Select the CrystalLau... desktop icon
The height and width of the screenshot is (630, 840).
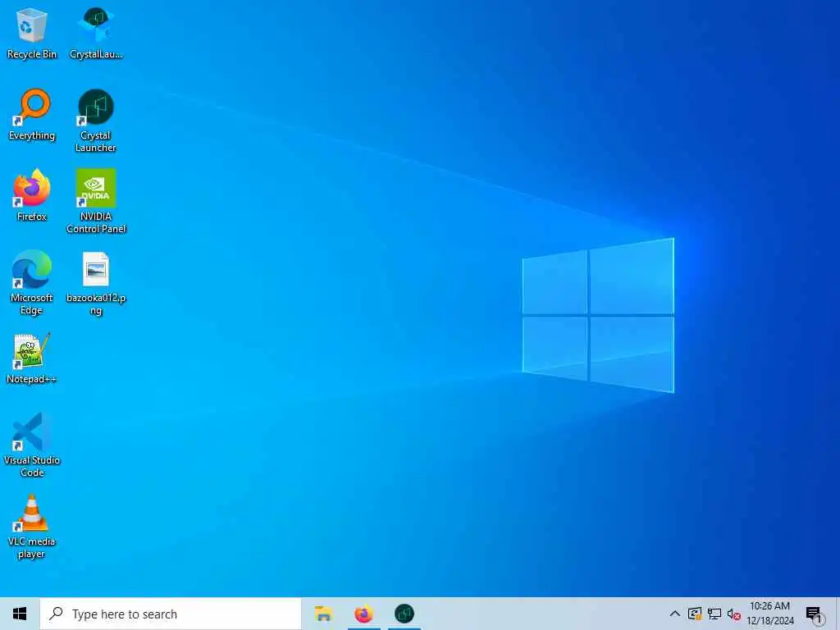click(x=96, y=33)
